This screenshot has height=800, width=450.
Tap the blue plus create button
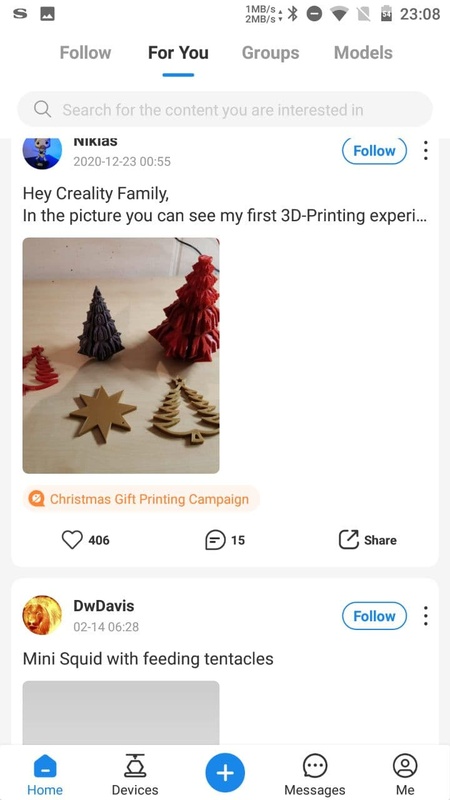pyautogui.click(x=225, y=772)
